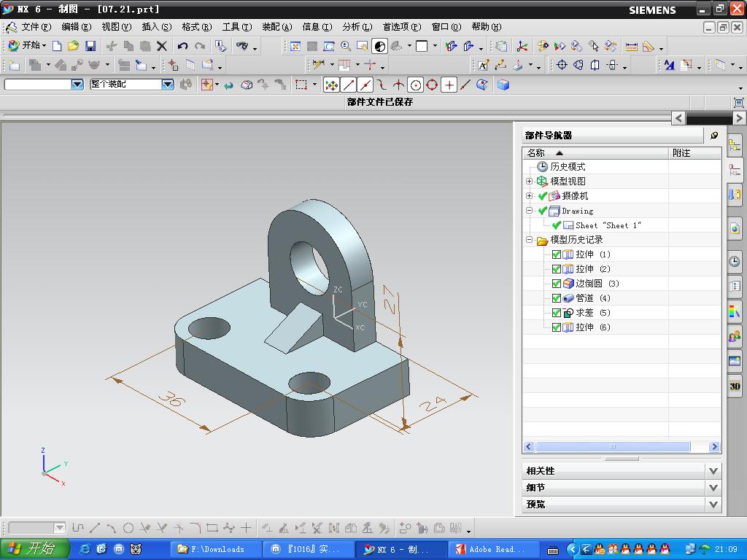Disable the 求差 (5) feature checkbox
747x560 pixels.
tap(557, 313)
